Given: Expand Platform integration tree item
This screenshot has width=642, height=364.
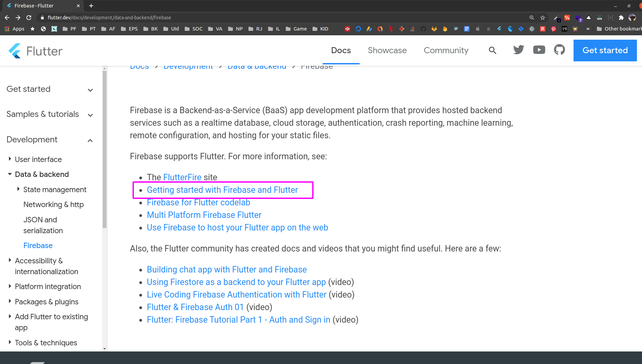Looking at the screenshot, I should 10,286.
